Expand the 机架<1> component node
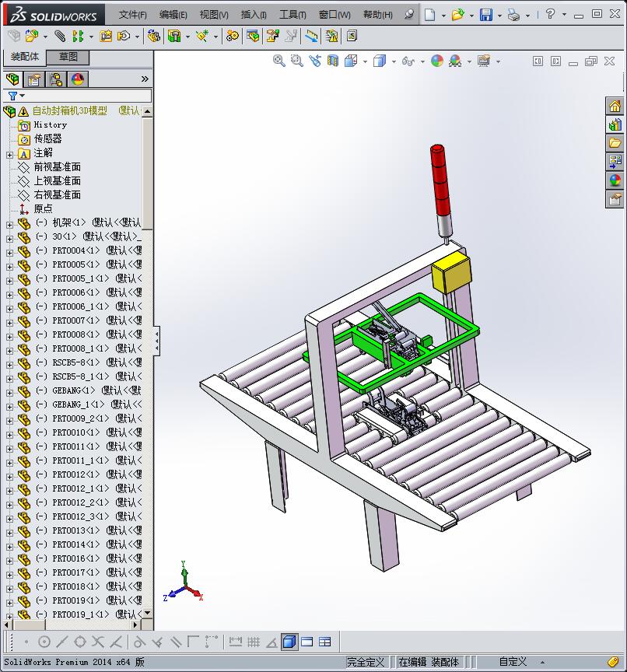 (x=10, y=224)
